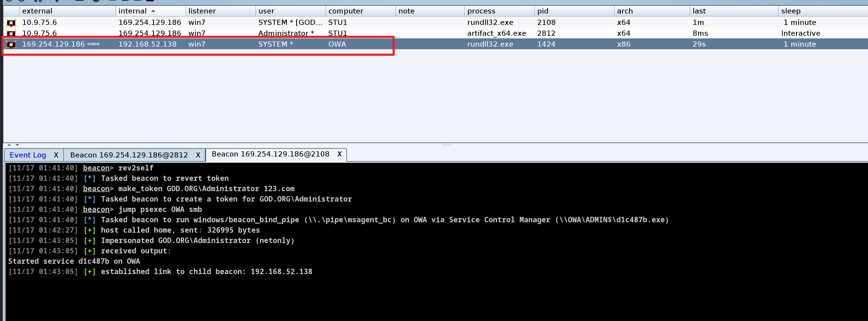The height and width of the screenshot is (321, 868).
Task: Collapse the sessions pane with the up arrow
Action: [9, 145]
